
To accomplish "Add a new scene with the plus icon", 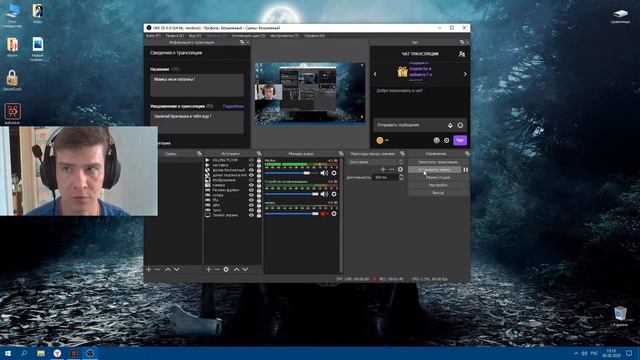I will (149, 269).
